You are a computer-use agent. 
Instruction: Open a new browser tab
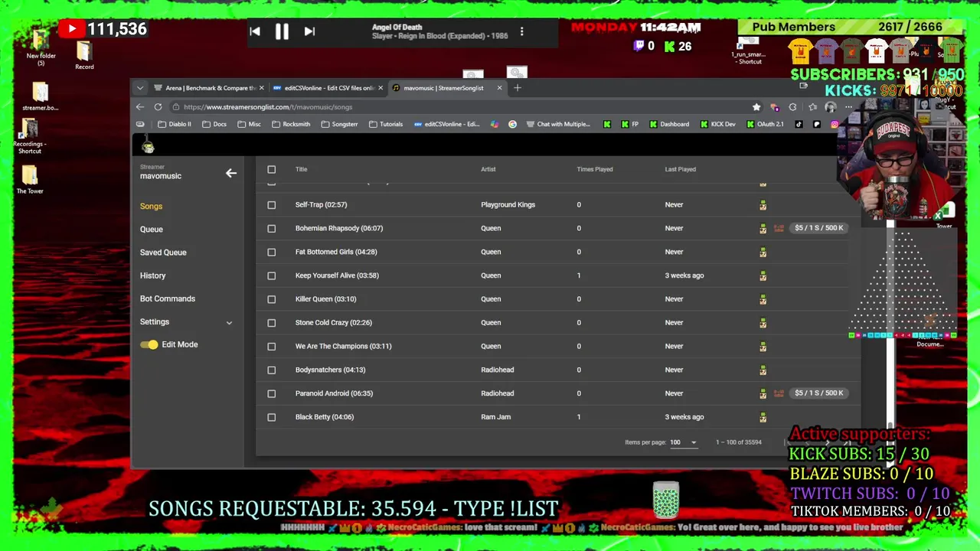pyautogui.click(x=518, y=88)
